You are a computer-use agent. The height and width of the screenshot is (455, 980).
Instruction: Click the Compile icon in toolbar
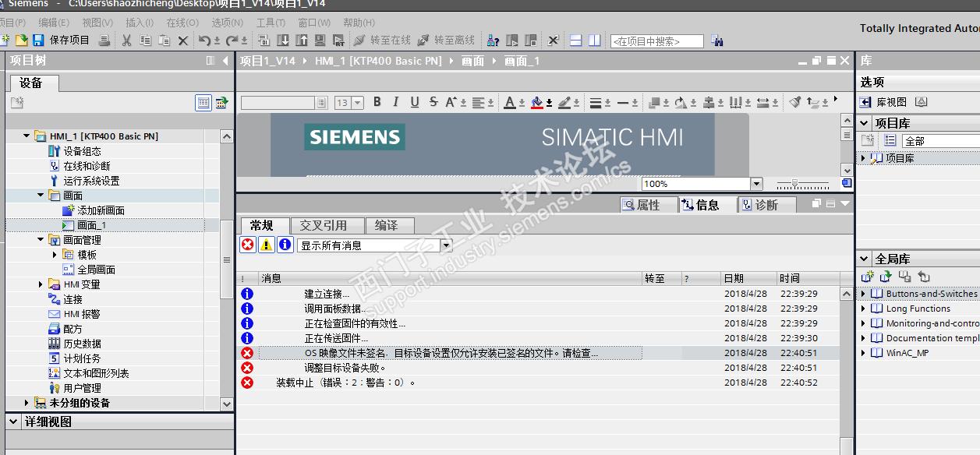264,41
